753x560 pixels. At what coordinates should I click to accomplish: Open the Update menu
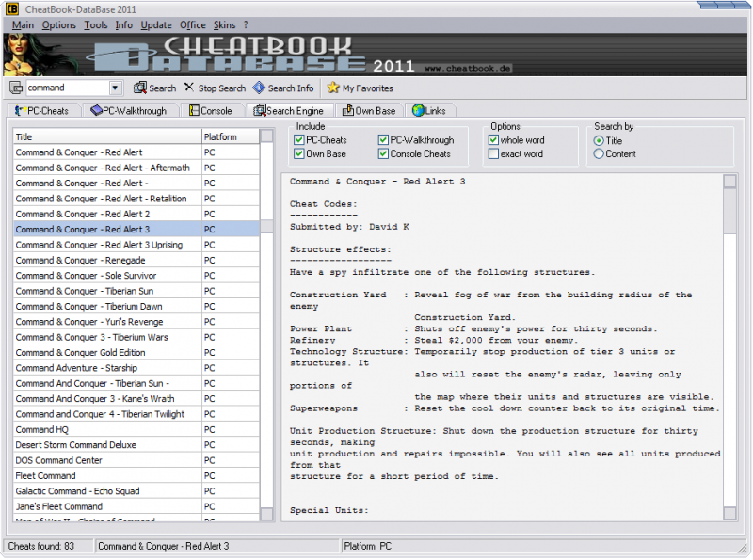[x=156, y=25]
